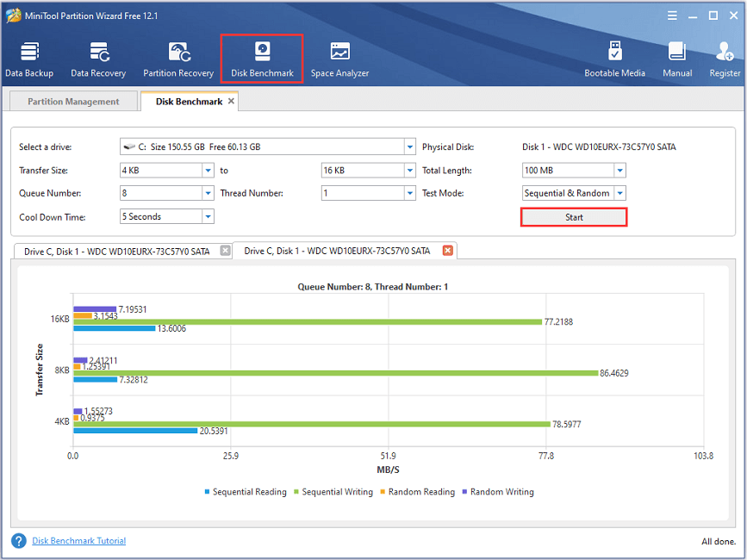
Task: Open the 4 KB transfer size dropdown
Action: click(209, 171)
